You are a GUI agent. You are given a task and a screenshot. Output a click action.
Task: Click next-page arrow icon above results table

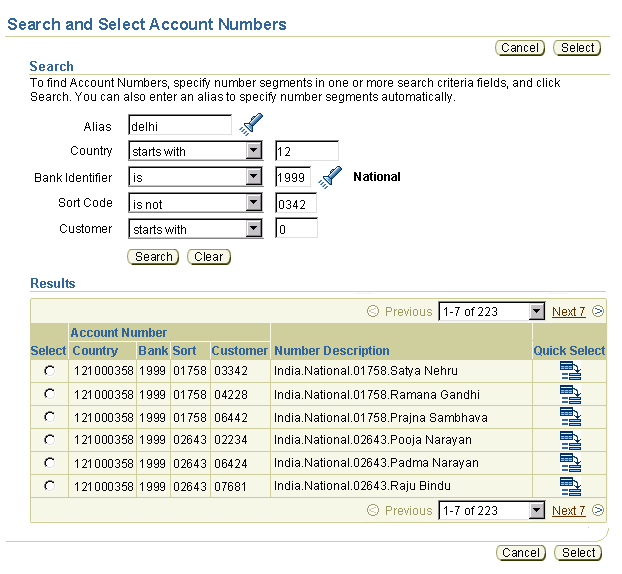coord(598,311)
